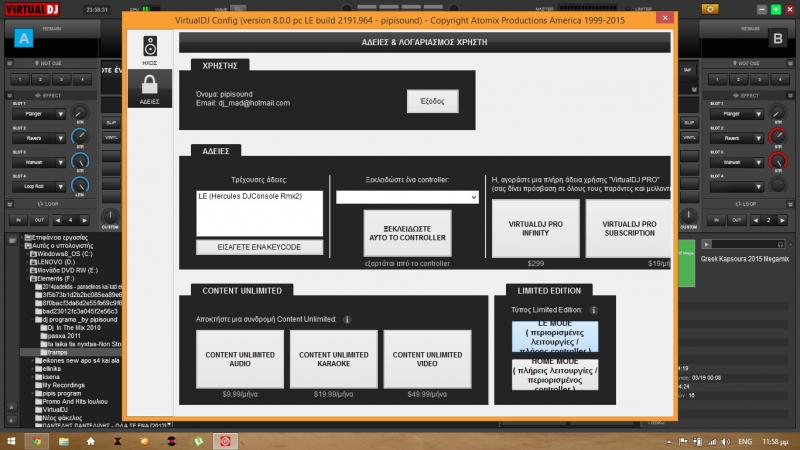Switch to HOME MODE option
Viewport: 800px width, 450px height.
click(555, 374)
